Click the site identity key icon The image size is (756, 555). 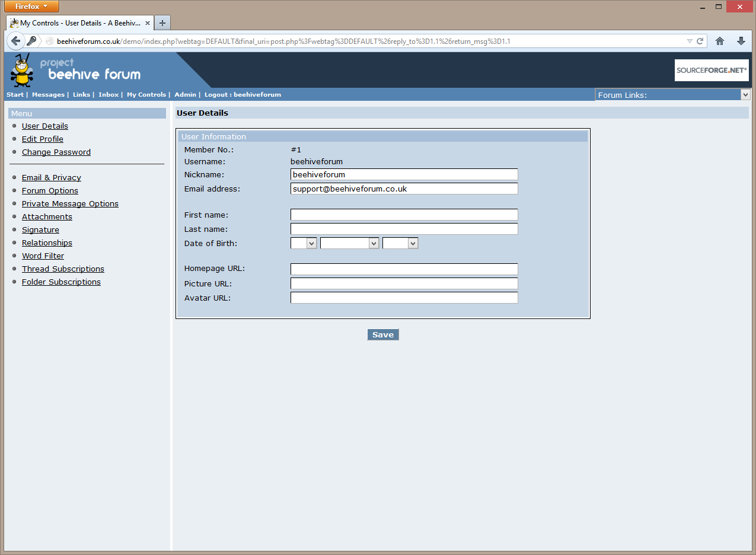[32, 41]
